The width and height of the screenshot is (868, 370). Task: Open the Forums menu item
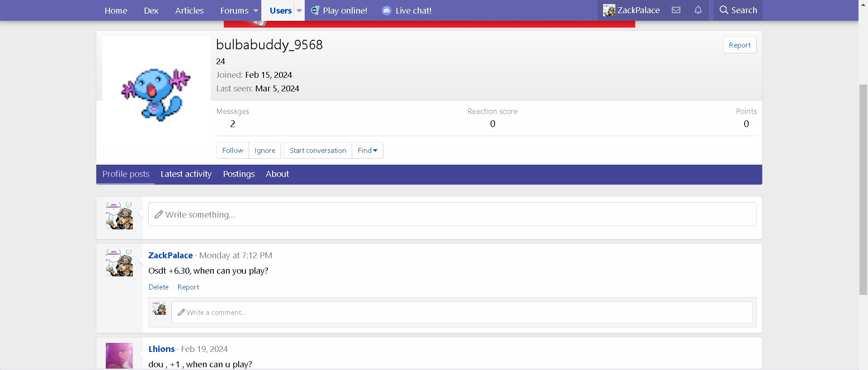click(x=234, y=10)
